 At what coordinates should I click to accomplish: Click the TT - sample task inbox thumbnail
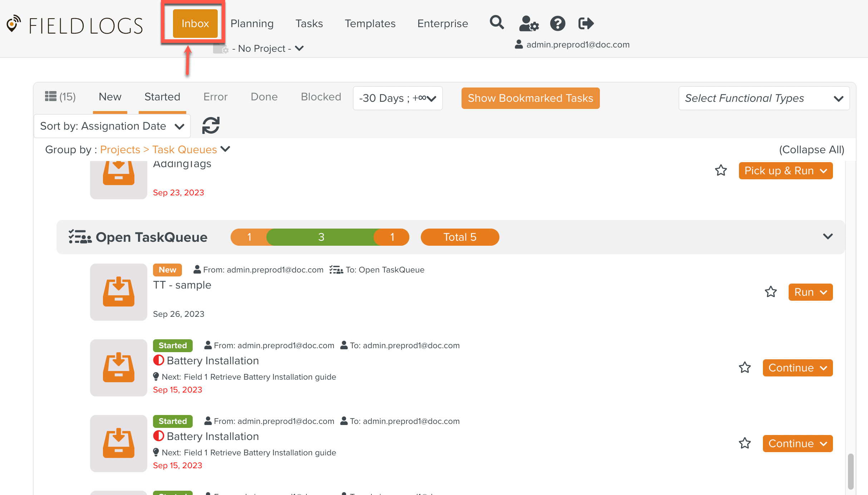(118, 292)
